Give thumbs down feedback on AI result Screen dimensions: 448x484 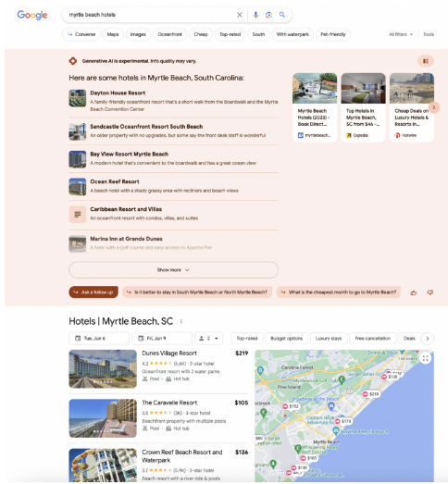[429, 292]
